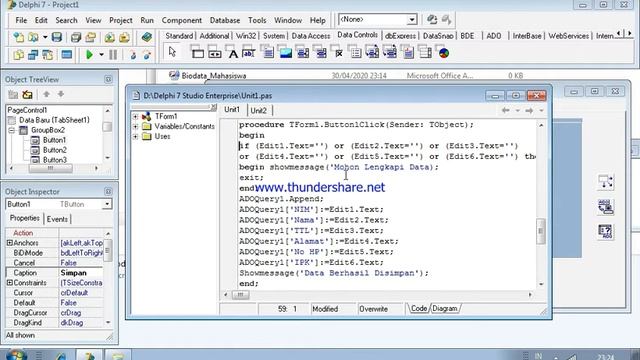The width and height of the screenshot is (640, 360).
Task: Pick the DBChart pie icon from the palette
Action: pyautogui.click(x=444, y=53)
